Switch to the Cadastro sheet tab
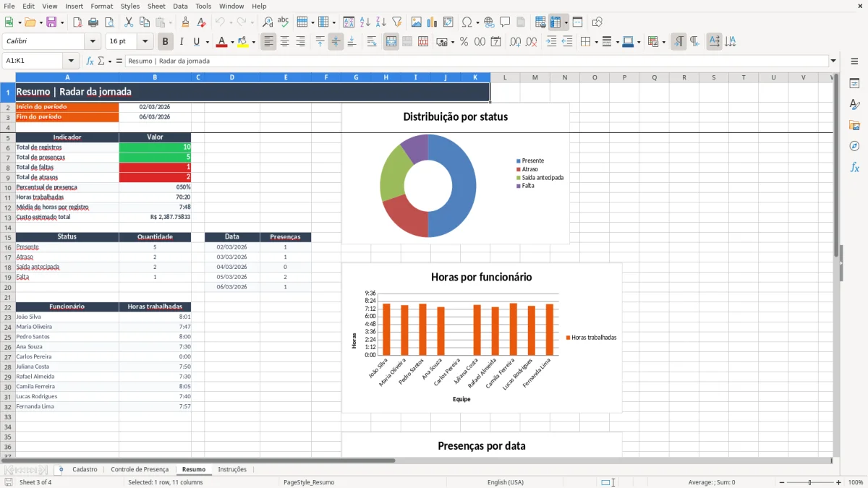The width and height of the screenshot is (868, 488). tap(85, 469)
